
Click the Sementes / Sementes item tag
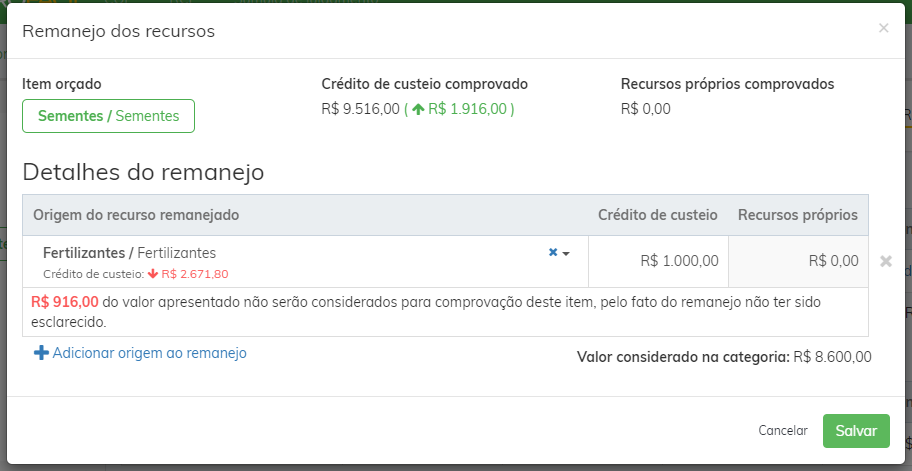108,116
